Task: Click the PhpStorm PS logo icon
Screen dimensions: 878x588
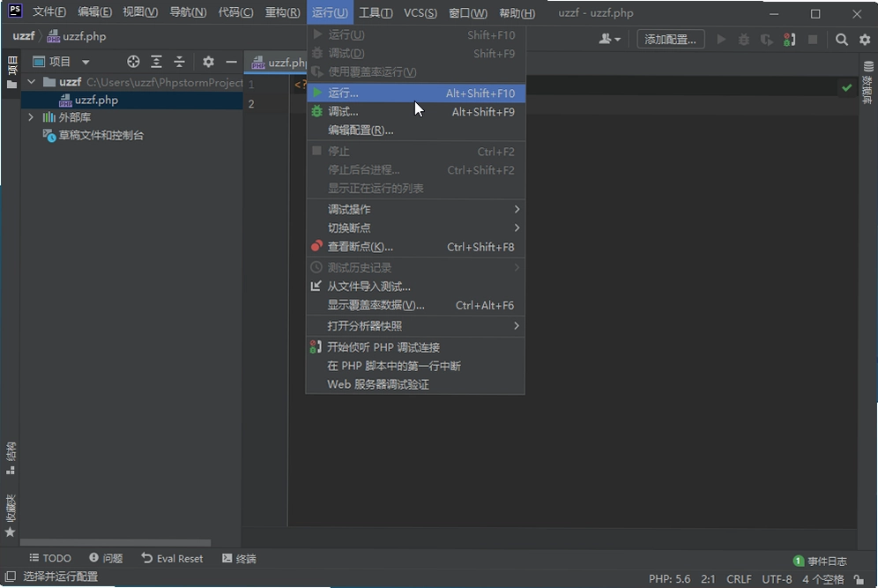Action: coord(15,11)
